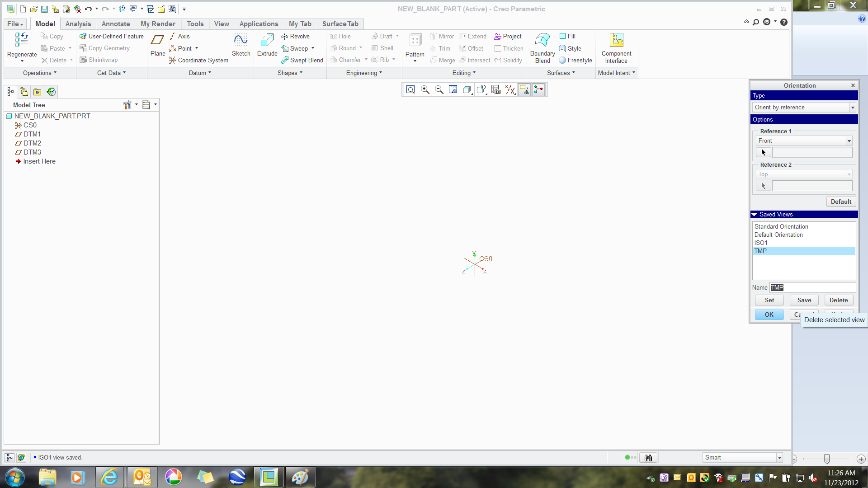The image size is (868, 488).
Task: Click the zoom plus button beside slider
Action: [x=861, y=459]
